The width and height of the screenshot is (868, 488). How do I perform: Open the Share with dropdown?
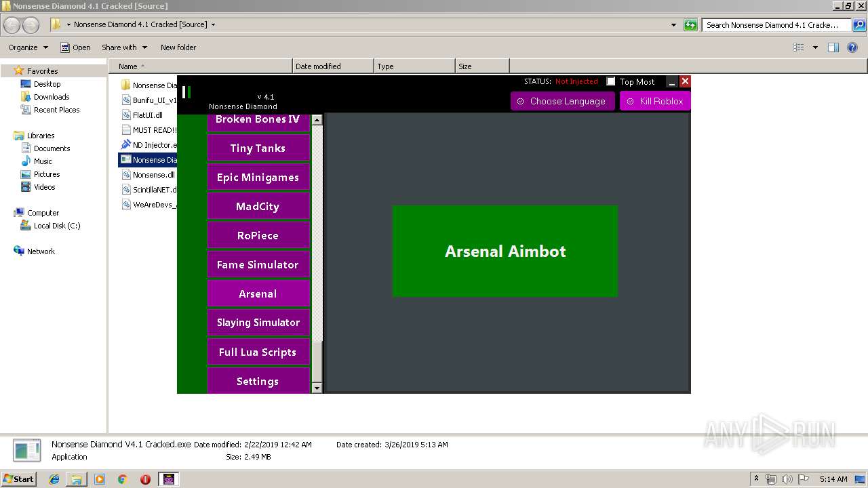pos(124,47)
